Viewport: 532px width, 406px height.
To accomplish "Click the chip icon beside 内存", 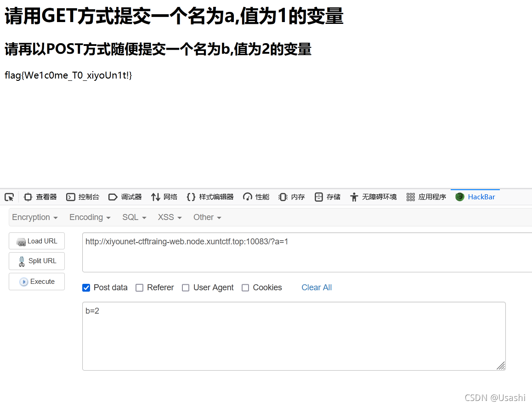I will (x=283, y=197).
